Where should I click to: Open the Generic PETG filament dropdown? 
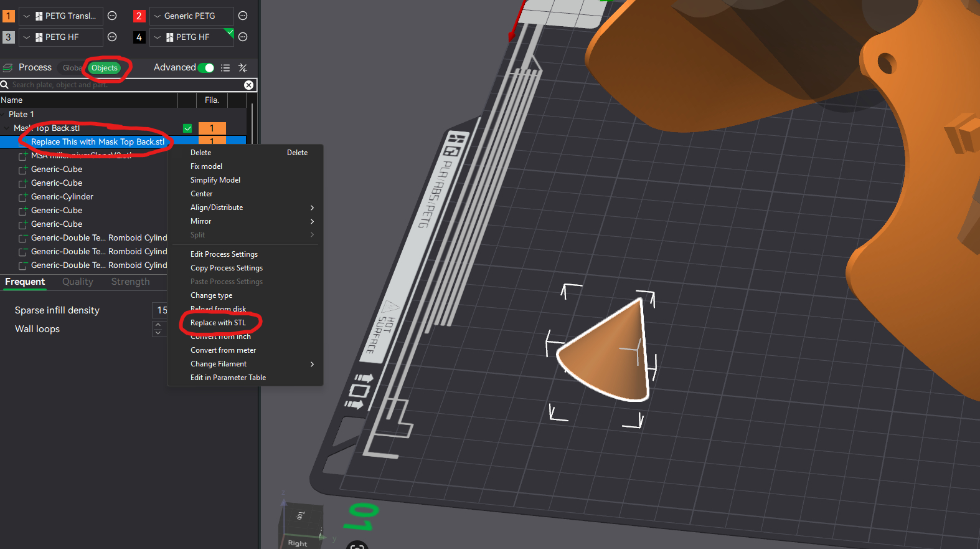coord(192,16)
